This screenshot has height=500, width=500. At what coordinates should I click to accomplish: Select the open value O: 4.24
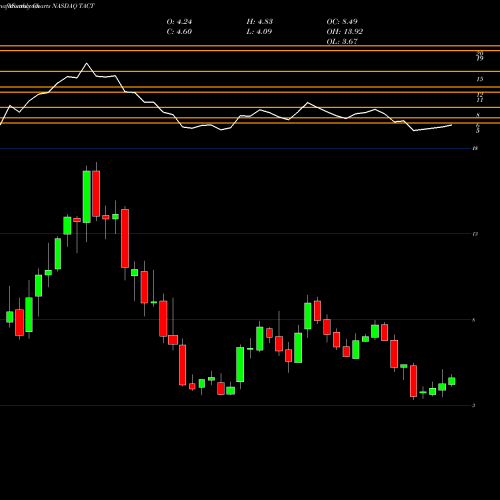[x=179, y=22]
